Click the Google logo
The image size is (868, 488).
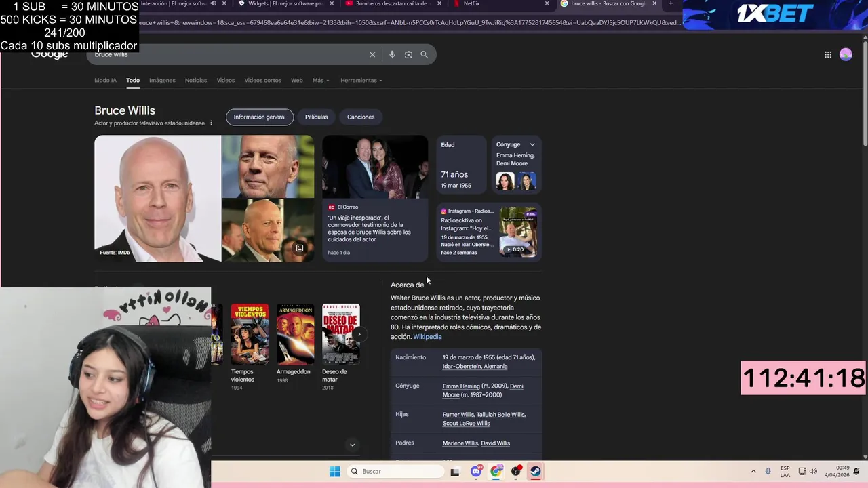(50, 55)
